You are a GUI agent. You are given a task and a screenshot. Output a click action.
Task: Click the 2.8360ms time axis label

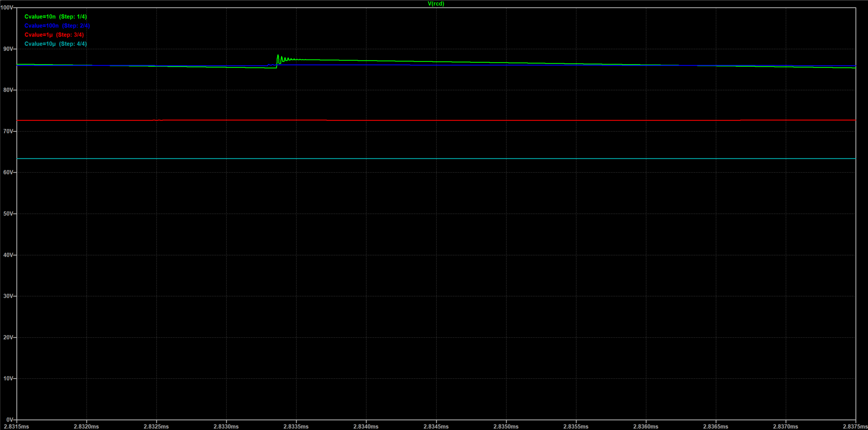(x=646, y=426)
